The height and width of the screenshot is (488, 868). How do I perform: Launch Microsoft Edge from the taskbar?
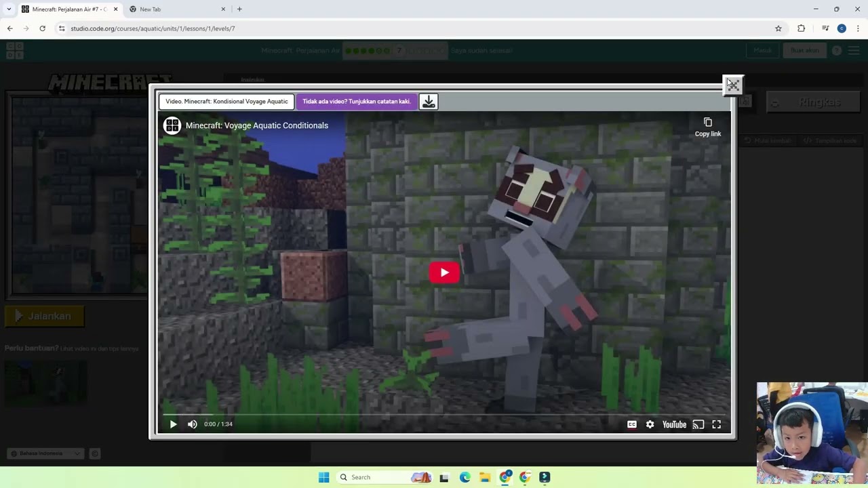465,477
